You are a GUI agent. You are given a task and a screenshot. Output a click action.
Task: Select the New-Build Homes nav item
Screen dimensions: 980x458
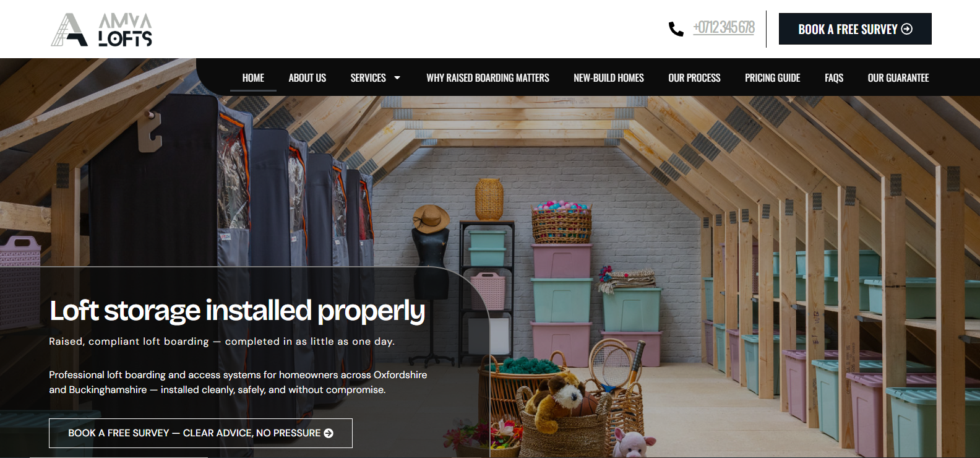coord(609,78)
